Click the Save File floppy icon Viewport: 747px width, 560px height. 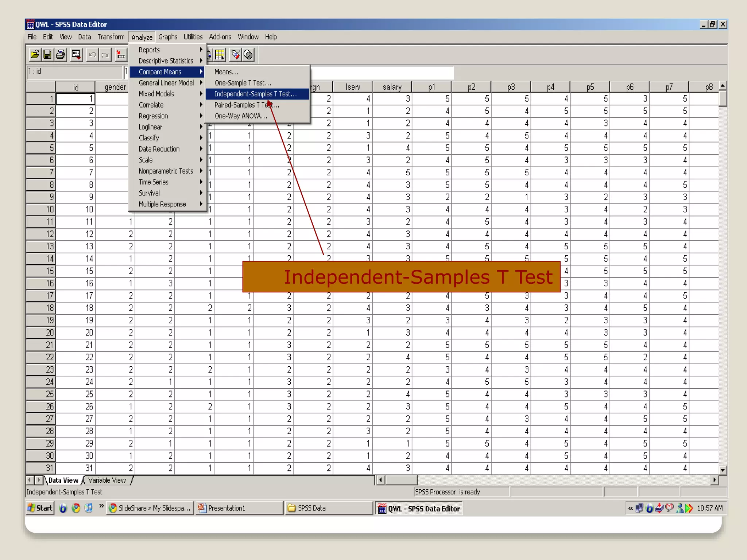tap(47, 55)
